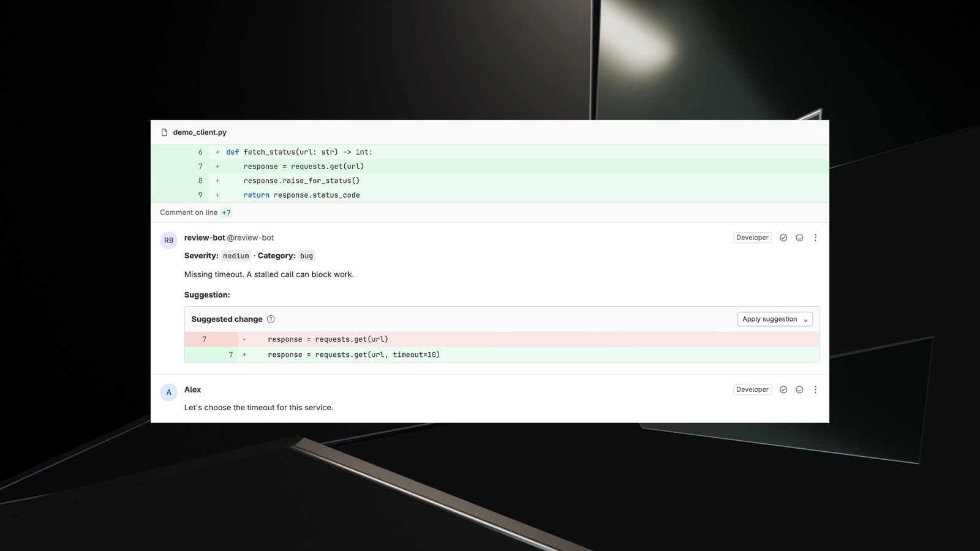Click the 'def fetch_status' code line
The height and width of the screenshot is (551, 980).
click(x=489, y=152)
